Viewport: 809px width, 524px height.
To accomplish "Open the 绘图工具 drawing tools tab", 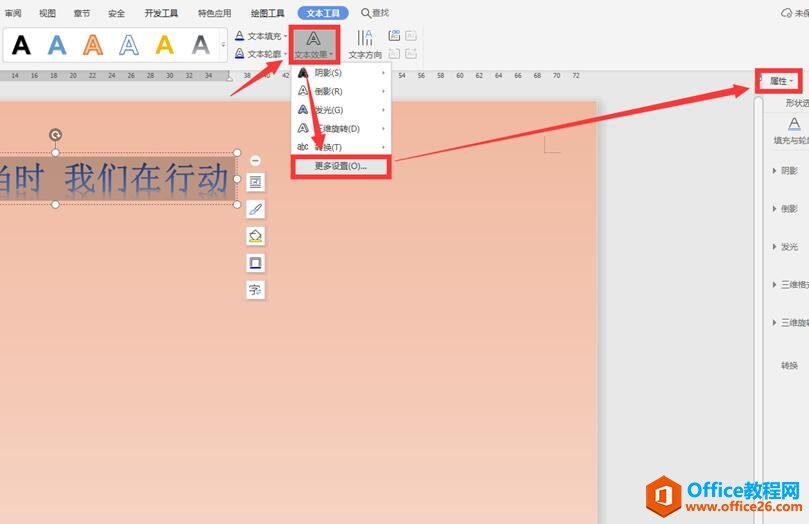I will (267, 13).
